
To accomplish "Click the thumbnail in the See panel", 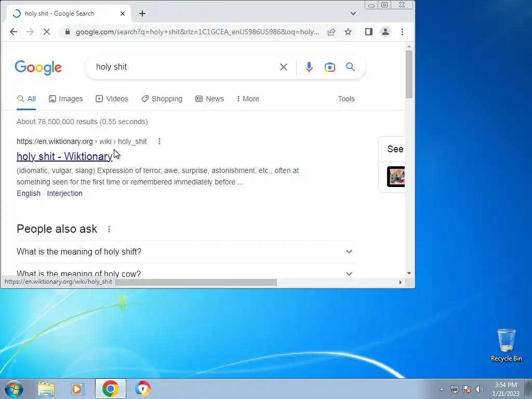I will pyautogui.click(x=395, y=177).
